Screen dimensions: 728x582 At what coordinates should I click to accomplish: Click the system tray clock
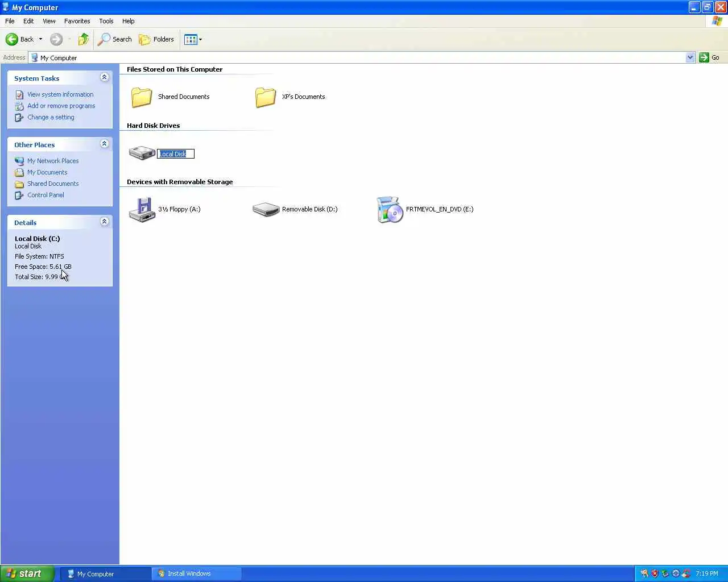(707, 573)
